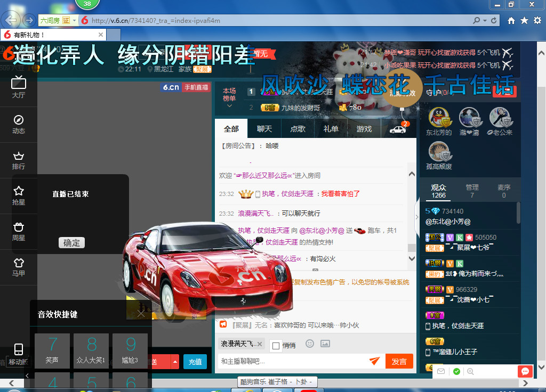Play sound effect 7 笑声

[52, 350]
